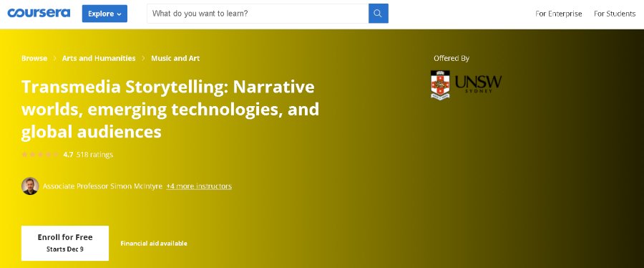Focus the 'What do you want to learn?' search box
This screenshot has width=644, height=268.
pos(258,14)
